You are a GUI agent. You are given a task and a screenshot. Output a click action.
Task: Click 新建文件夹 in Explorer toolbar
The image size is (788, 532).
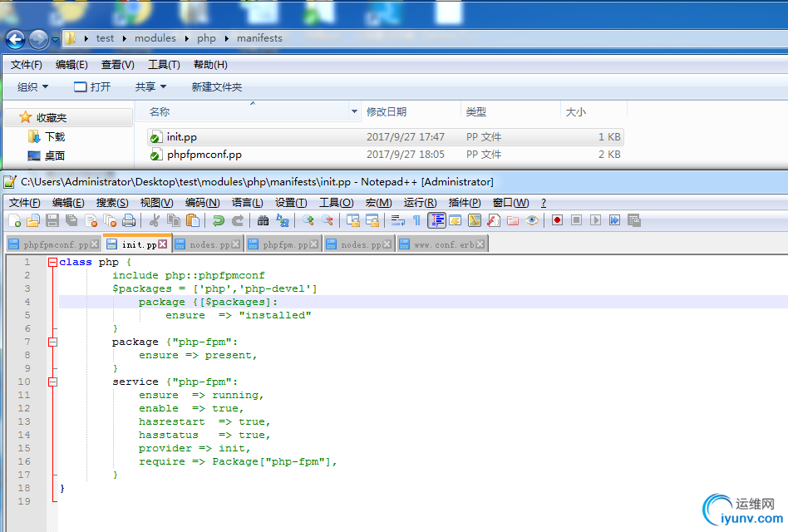(217, 87)
